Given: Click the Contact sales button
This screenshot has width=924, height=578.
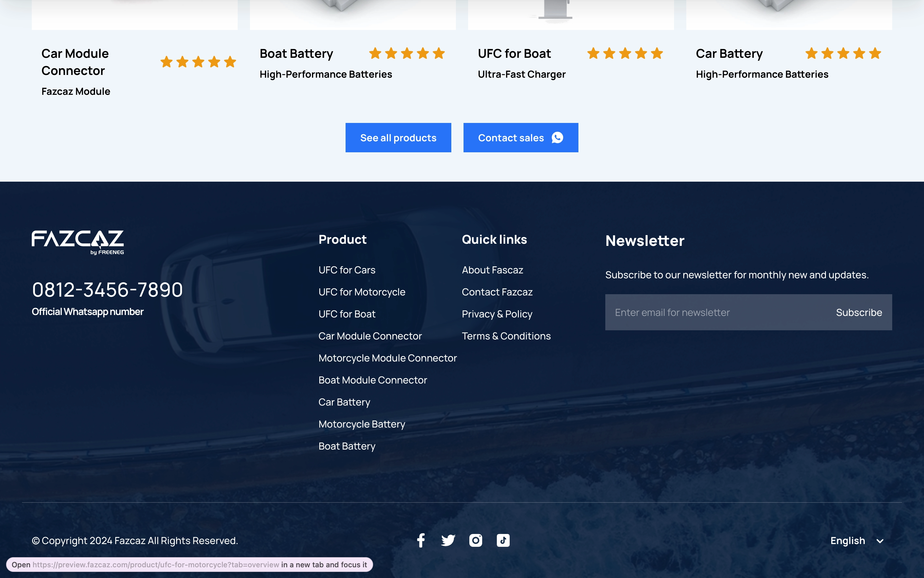Looking at the screenshot, I should [521, 138].
